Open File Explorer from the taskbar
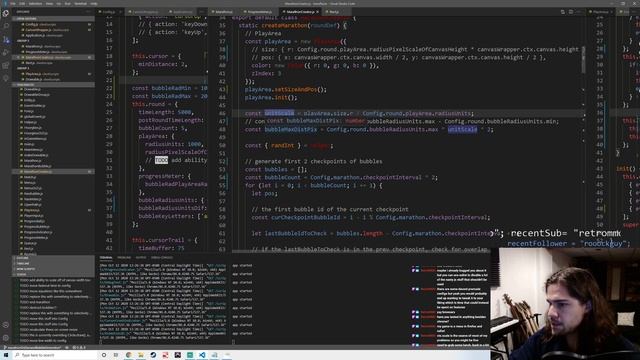Screen dimensions: 640x360 tap(141, 355)
